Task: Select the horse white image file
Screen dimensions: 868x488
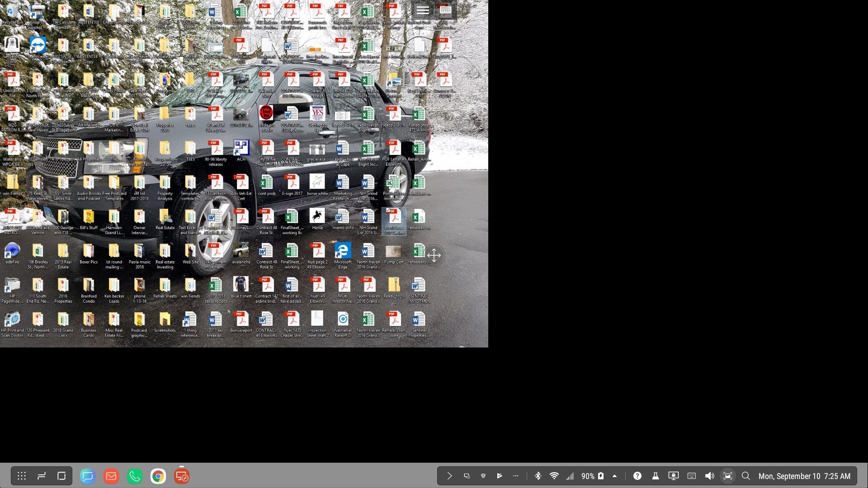Action: pyautogui.click(x=317, y=185)
